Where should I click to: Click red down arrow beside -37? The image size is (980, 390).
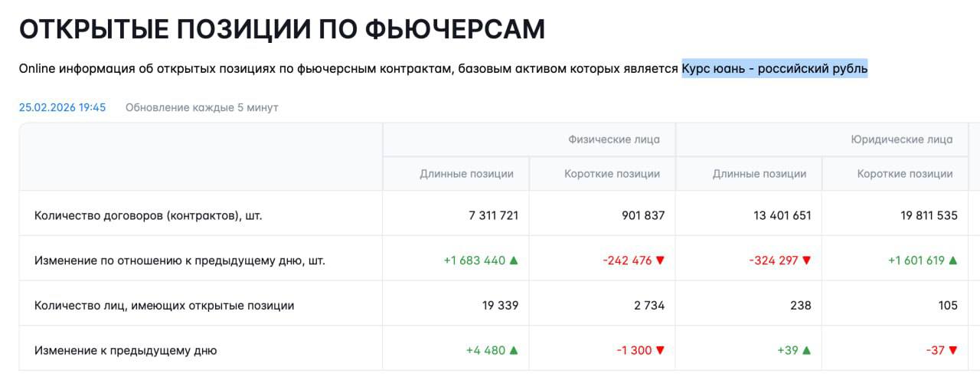953,350
